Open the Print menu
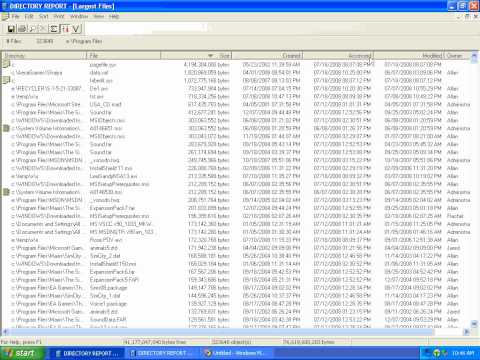The height and width of the screenshot is (360, 480). tap(59, 16)
